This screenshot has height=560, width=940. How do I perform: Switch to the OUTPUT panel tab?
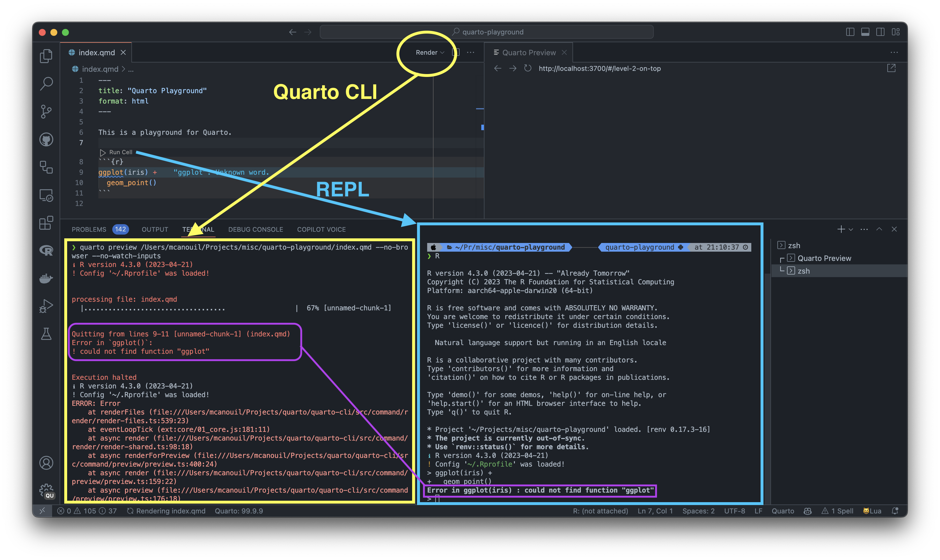click(x=155, y=229)
